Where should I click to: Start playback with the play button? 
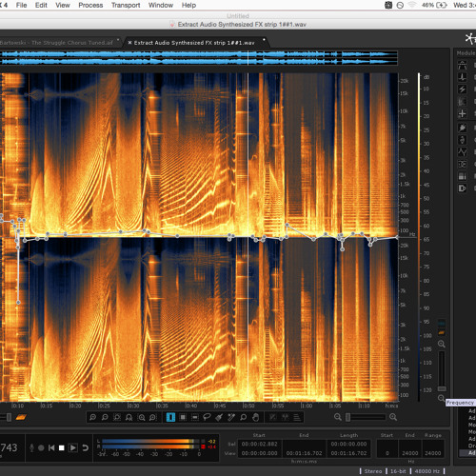pos(72,447)
